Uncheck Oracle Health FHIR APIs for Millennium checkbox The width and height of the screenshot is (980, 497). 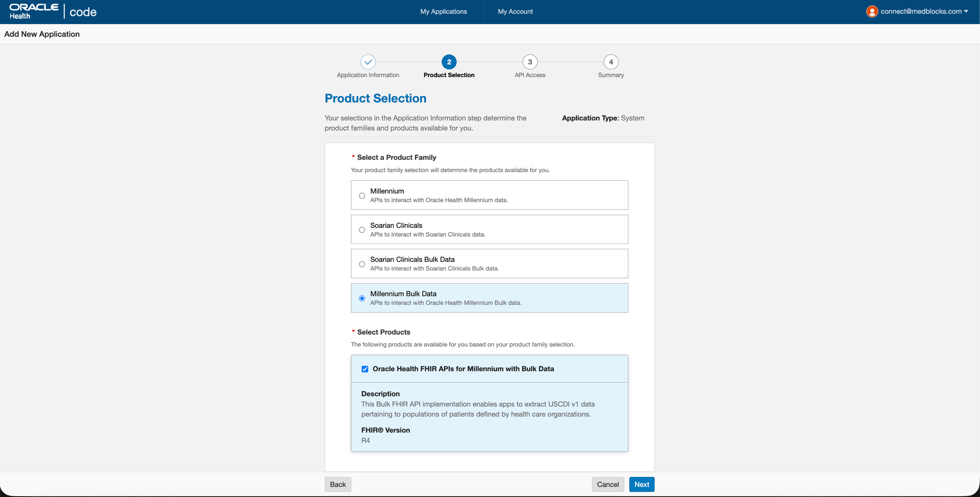pos(365,369)
